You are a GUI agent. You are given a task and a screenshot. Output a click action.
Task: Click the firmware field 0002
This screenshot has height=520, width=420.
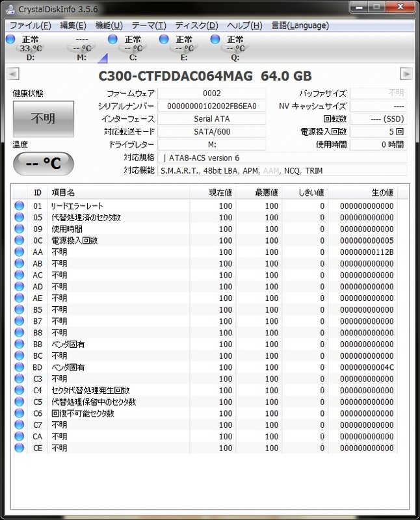[212, 94]
